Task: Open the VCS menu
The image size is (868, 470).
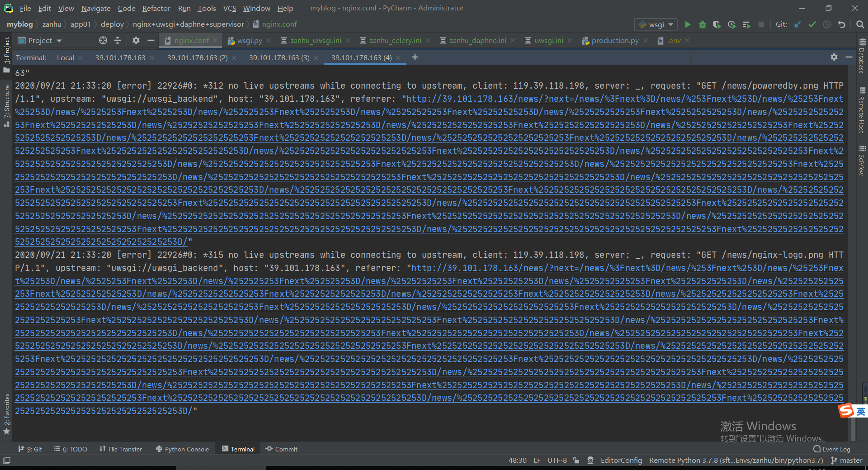Action: click(x=230, y=8)
